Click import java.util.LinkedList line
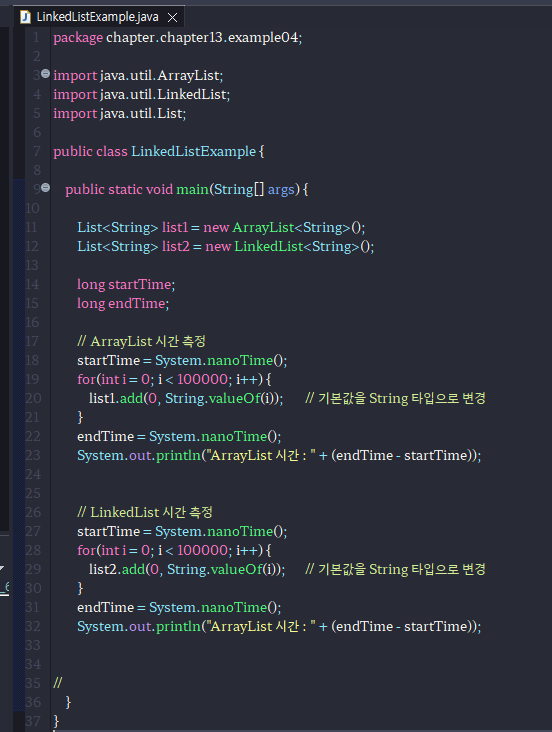The height and width of the screenshot is (732, 552). 142,95
